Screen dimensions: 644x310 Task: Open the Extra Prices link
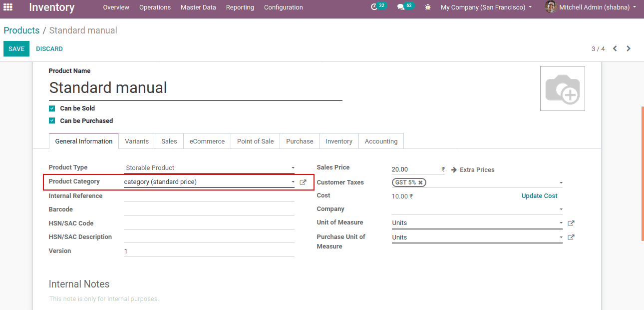[473, 170]
